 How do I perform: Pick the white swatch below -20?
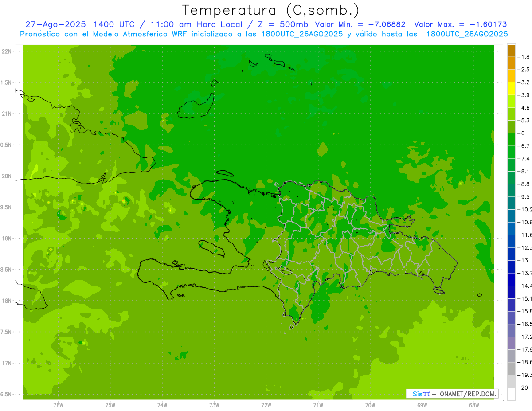(511, 394)
